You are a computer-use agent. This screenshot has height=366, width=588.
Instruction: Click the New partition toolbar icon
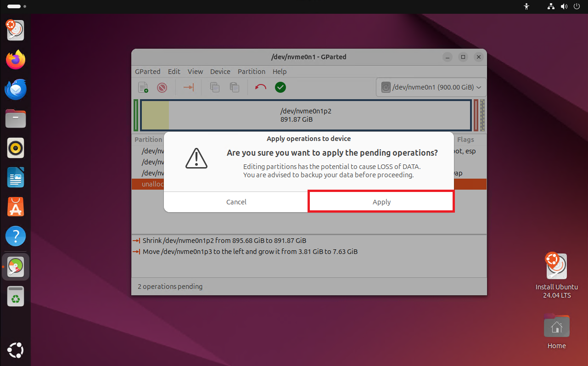point(143,87)
